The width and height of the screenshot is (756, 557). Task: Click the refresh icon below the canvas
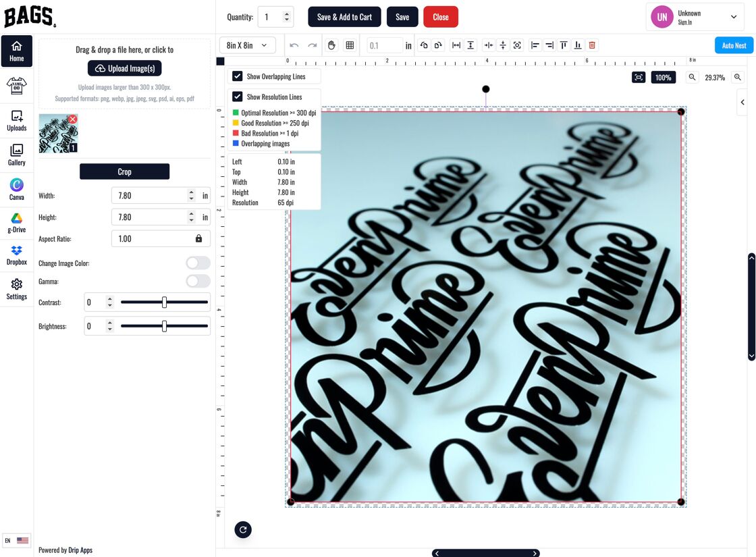(243, 529)
